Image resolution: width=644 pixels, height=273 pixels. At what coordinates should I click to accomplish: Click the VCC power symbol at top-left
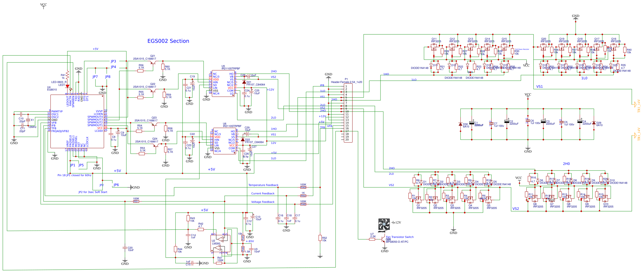[44, 6]
